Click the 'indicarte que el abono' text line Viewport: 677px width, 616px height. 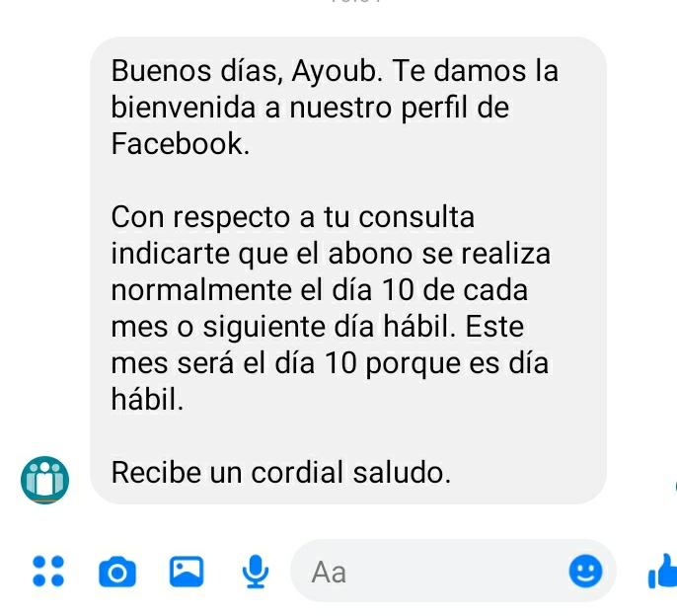tap(331, 254)
